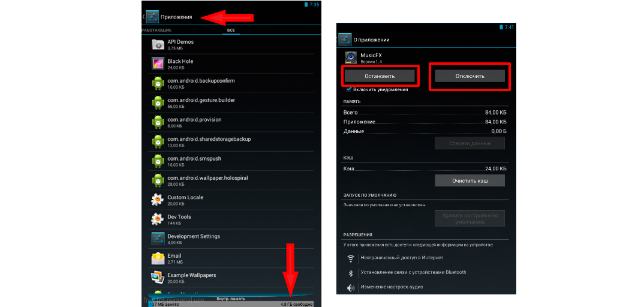This screenshot has width=644, height=307.
Task: Toggle the Включить уведомления checkbox
Action: point(348,89)
